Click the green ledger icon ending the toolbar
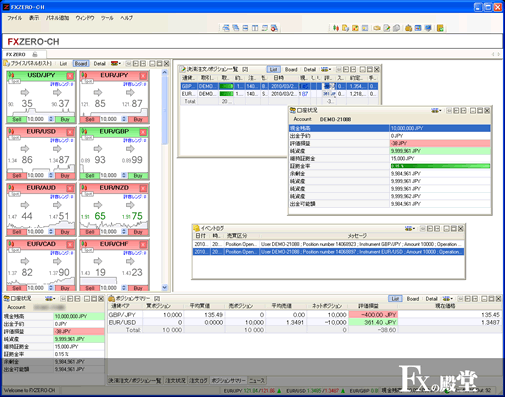505x397 pixels. 440,28
